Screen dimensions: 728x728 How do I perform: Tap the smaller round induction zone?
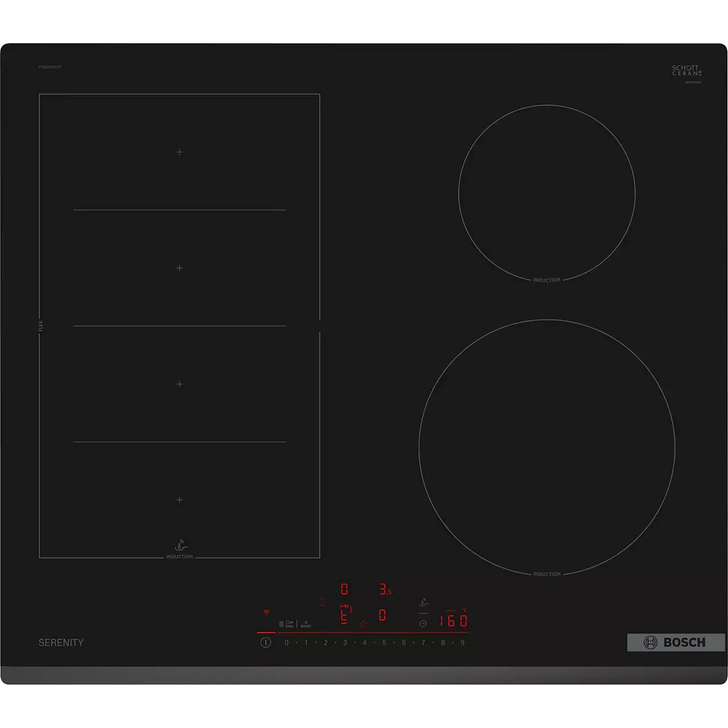[x=547, y=194]
